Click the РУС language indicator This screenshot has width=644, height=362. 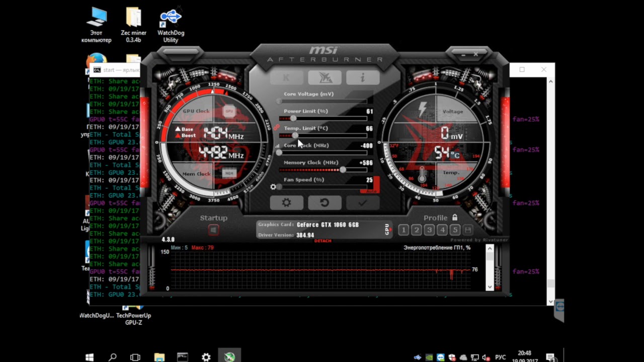pyautogui.click(x=500, y=357)
